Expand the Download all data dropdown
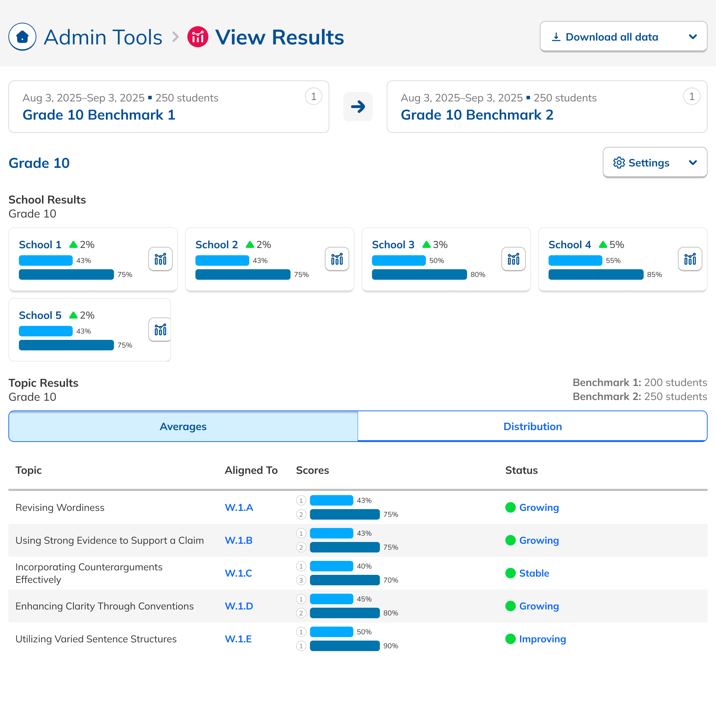This screenshot has width=716, height=728. click(x=693, y=37)
